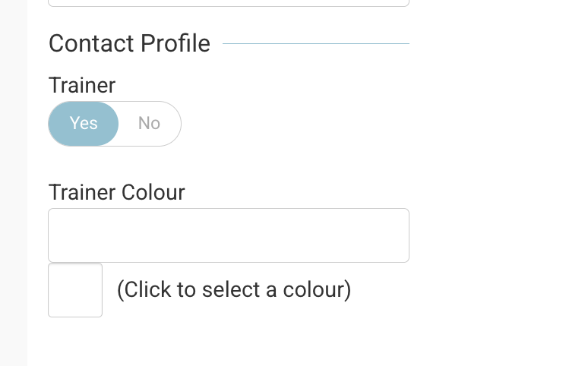This screenshot has height=366, width=588.
Task: Open the colour picker swatch box
Action: point(75,290)
